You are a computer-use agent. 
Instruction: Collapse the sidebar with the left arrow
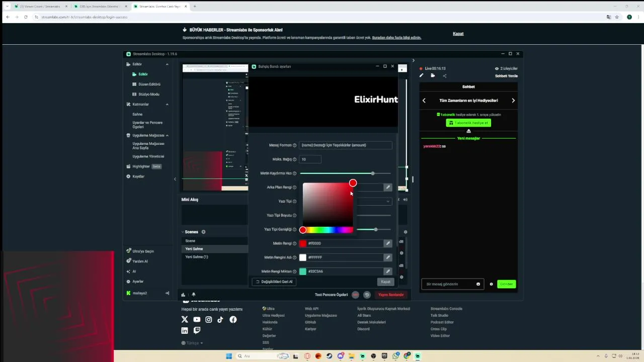coord(175,179)
